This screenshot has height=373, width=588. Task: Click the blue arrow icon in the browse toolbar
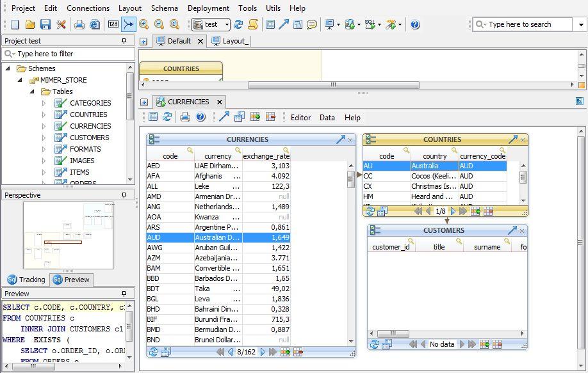[224, 117]
